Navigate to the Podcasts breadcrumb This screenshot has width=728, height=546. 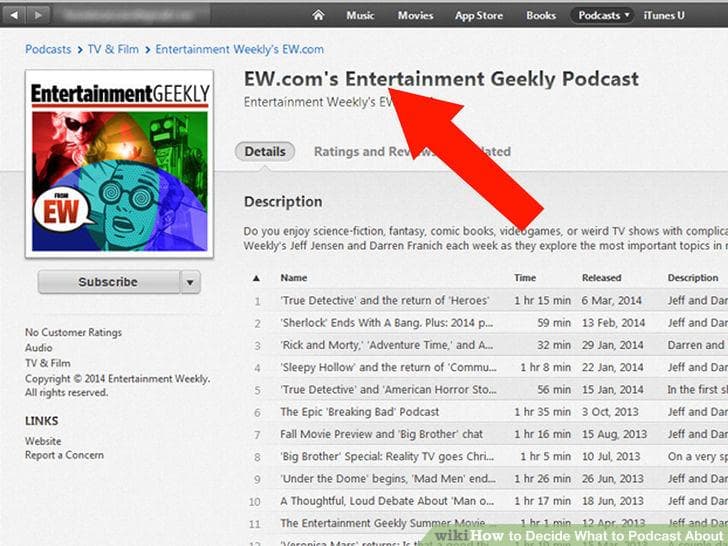pos(48,49)
